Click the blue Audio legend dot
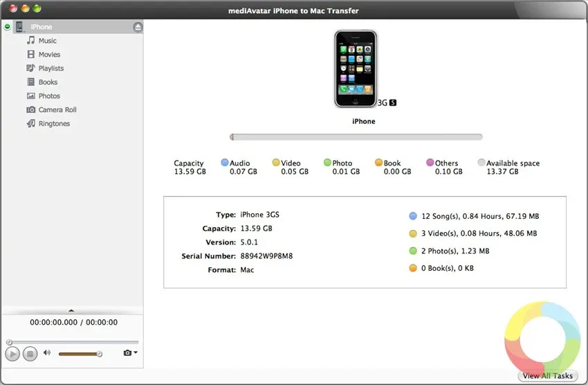 (x=224, y=162)
